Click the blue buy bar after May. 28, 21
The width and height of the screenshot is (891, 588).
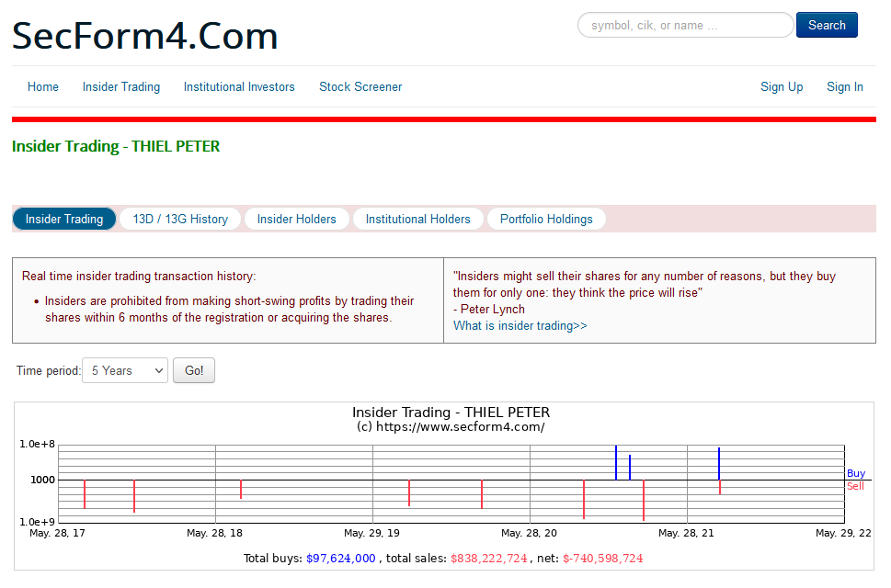click(719, 464)
